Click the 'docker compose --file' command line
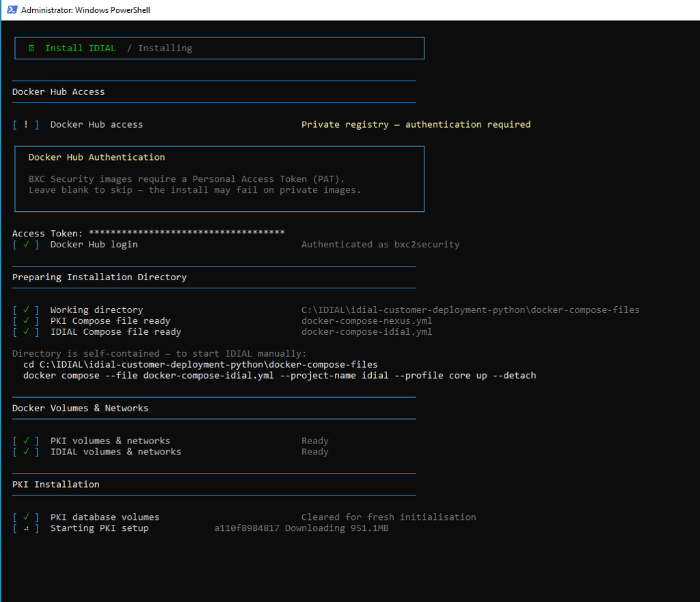 (280, 375)
